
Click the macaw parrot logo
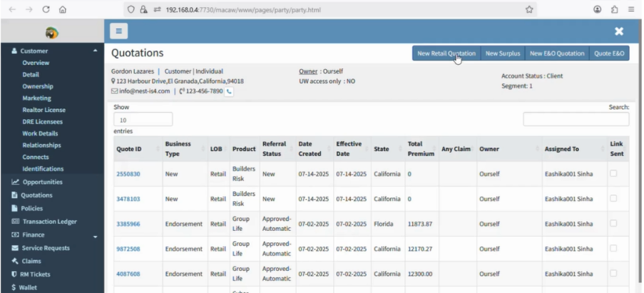pos(52,32)
